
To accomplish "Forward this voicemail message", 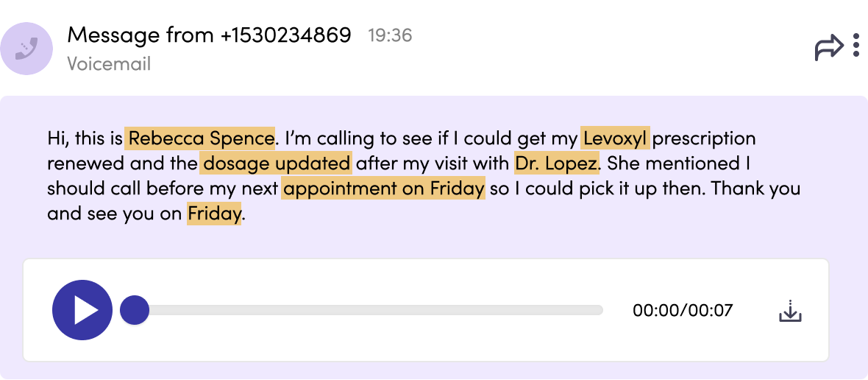I will [828, 48].
